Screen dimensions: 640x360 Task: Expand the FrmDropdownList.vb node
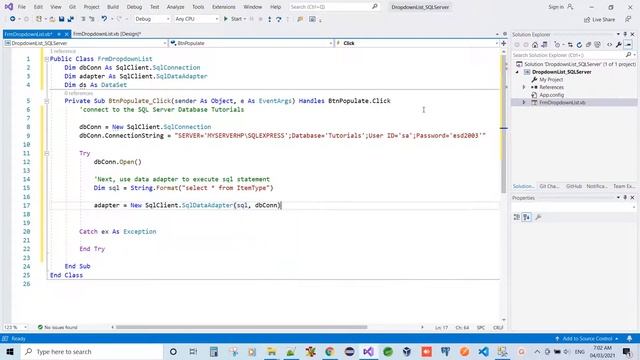[524, 102]
